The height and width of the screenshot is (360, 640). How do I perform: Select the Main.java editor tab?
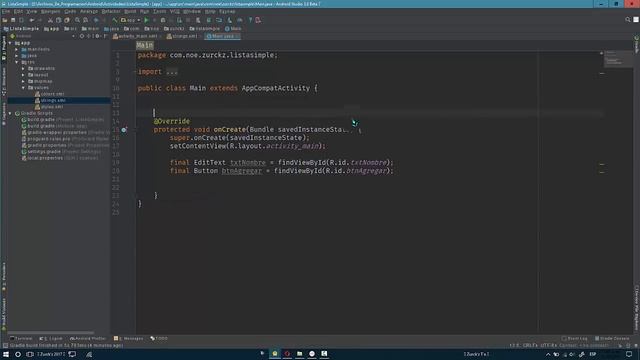[222, 36]
